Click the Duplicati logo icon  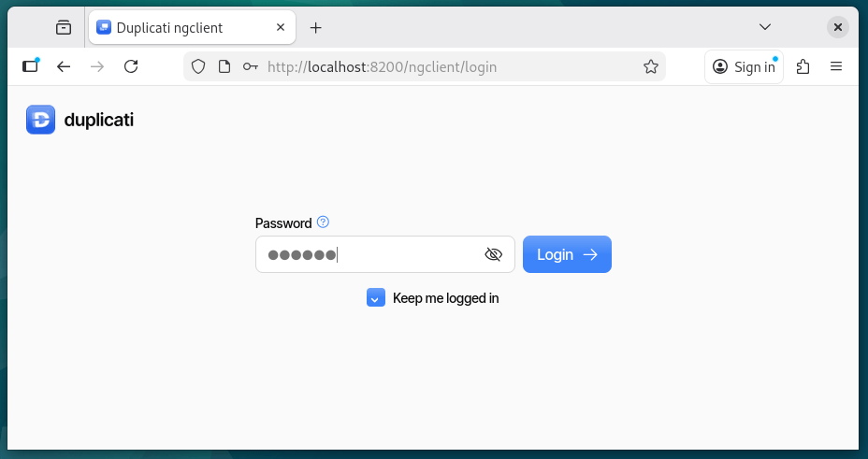pyautogui.click(x=41, y=120)
